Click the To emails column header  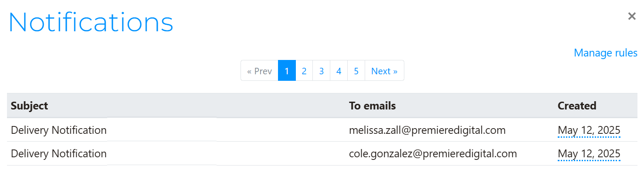(x=373, y=106)
